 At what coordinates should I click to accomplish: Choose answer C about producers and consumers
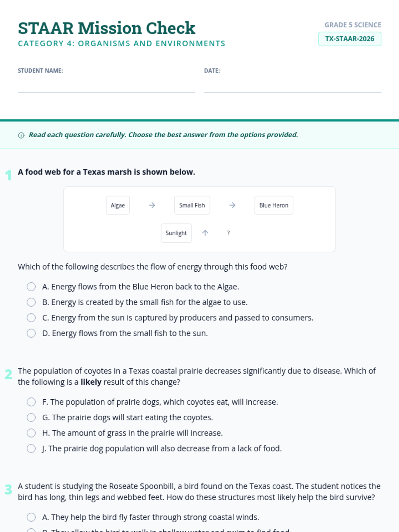pos(31,318)
